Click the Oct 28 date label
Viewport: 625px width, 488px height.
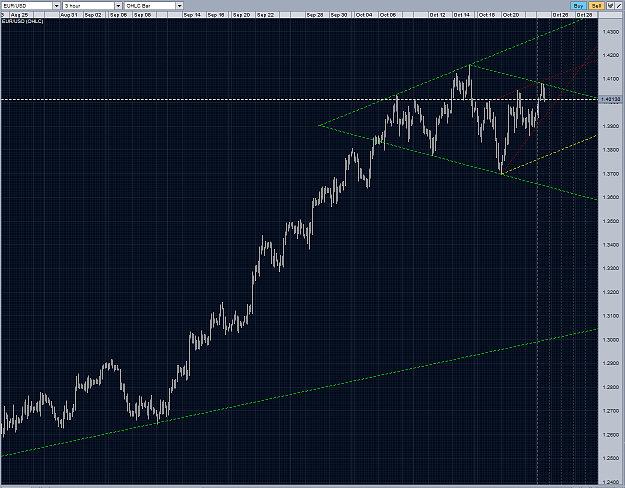coord(585,15)
